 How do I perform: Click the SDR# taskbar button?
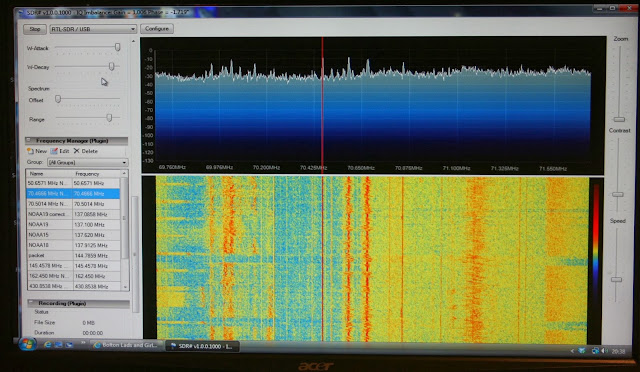point(202,346)
